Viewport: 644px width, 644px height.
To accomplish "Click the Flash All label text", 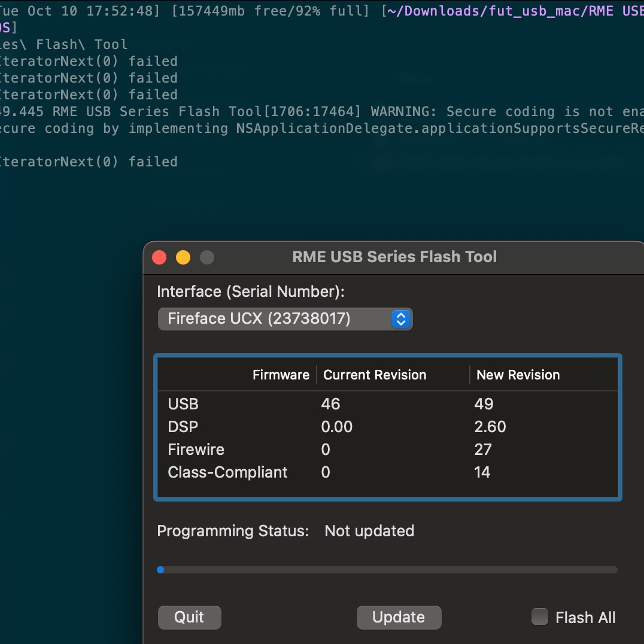I will [585, 617].
